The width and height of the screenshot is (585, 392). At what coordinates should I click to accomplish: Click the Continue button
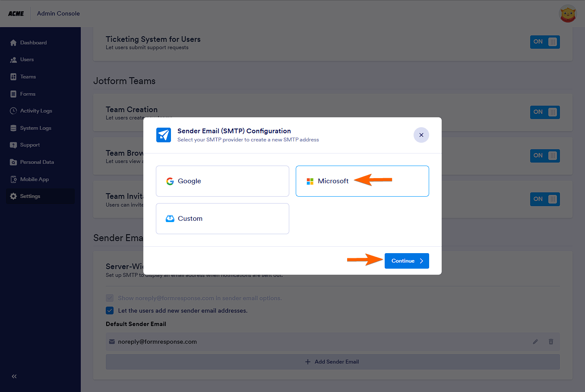tap(406, 261)
